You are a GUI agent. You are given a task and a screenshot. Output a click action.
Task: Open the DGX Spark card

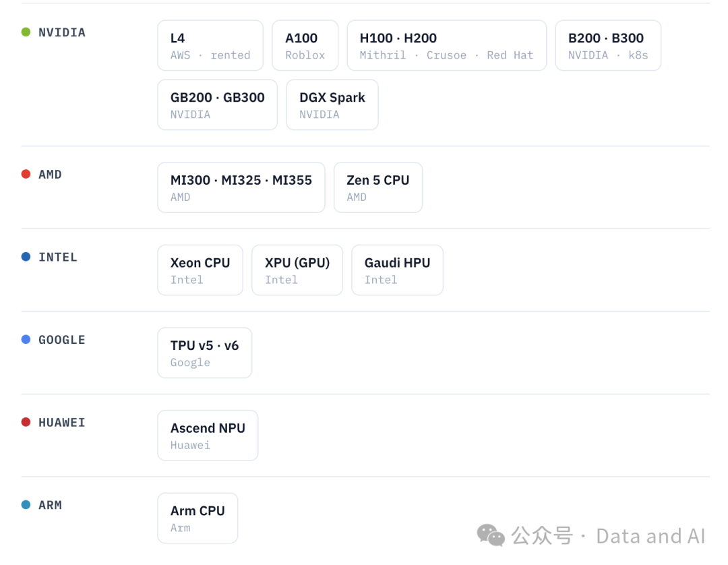(332, 105)
